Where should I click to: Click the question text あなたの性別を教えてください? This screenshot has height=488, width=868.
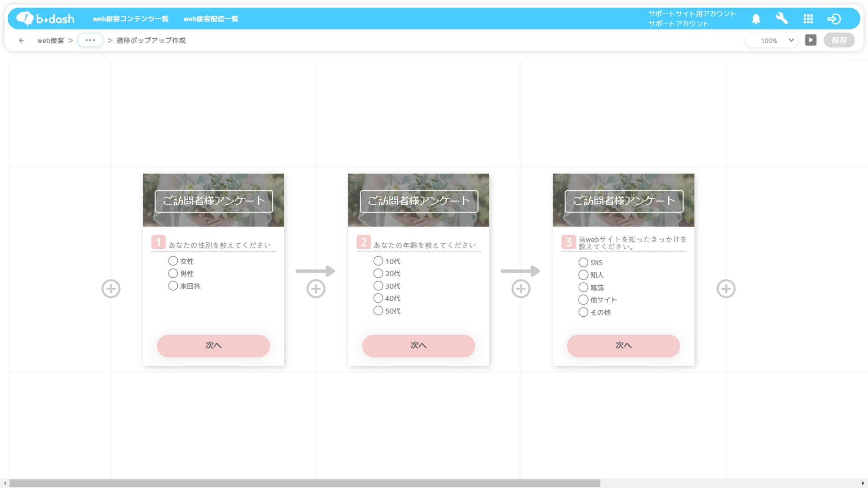click(220, 245)
